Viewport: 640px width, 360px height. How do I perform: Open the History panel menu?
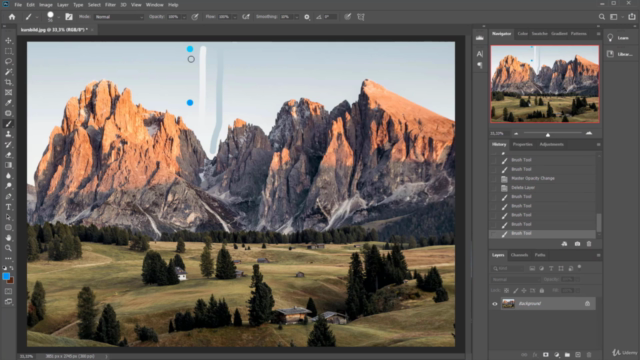(598, 144)
